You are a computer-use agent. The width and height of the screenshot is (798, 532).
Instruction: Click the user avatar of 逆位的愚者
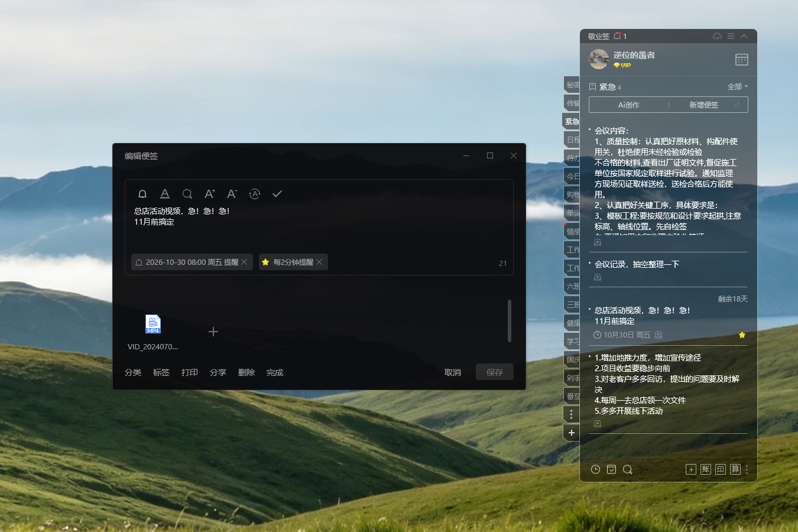[599, 59]
